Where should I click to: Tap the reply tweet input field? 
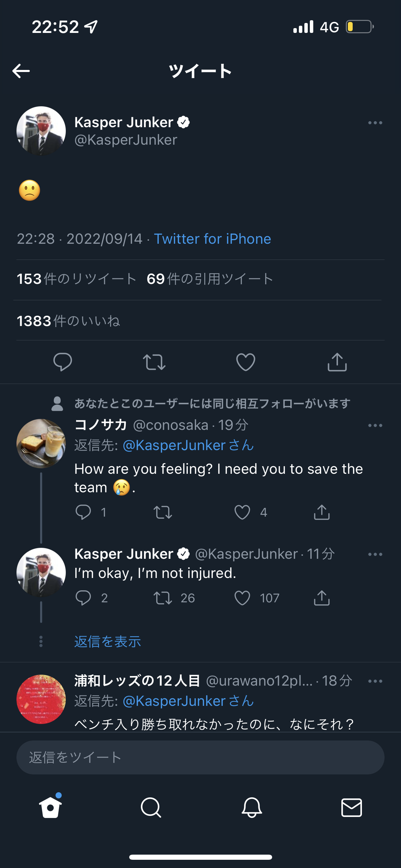(x=200, y=757)
